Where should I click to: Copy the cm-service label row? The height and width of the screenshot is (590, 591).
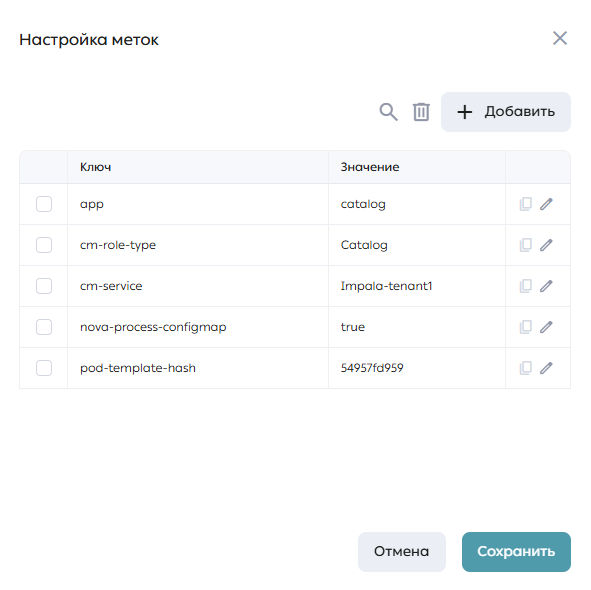525,286
